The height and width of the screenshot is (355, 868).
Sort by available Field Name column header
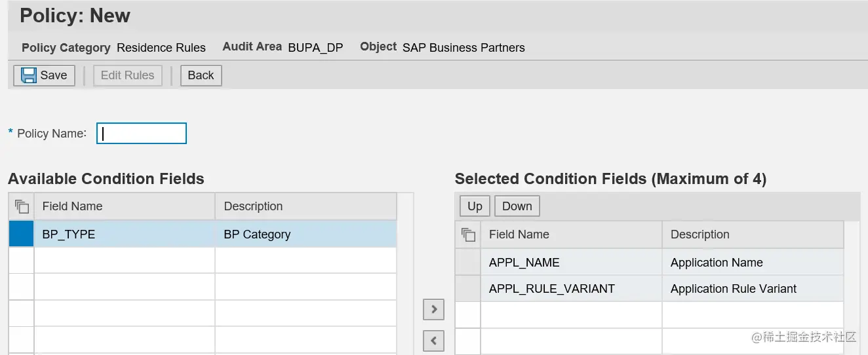pos(125,206)
